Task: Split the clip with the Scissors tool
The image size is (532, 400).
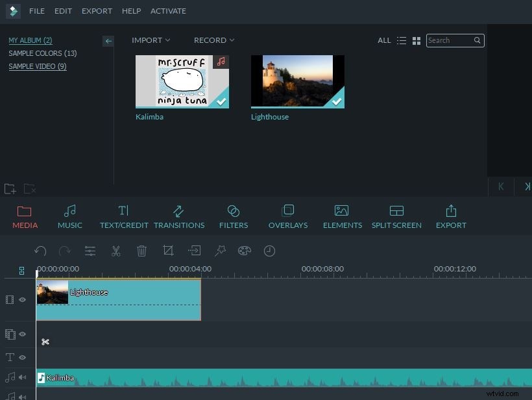Action: [x=116, y=251]
